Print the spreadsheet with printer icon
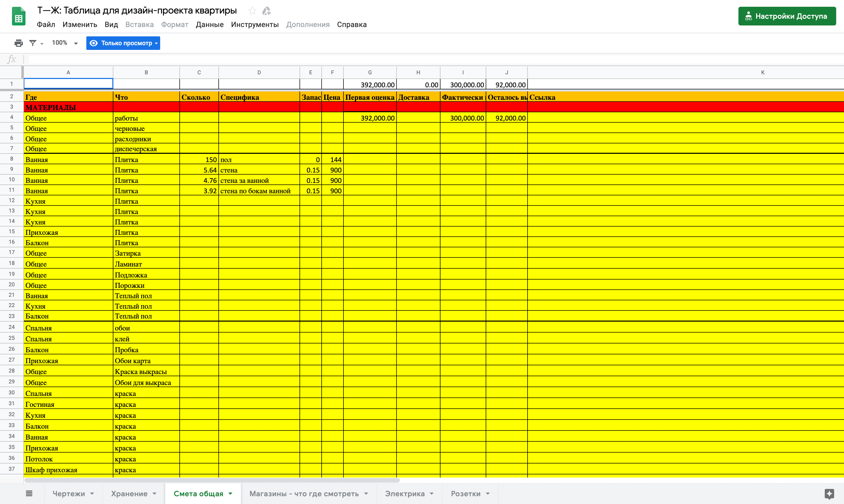 coord(19,43)
